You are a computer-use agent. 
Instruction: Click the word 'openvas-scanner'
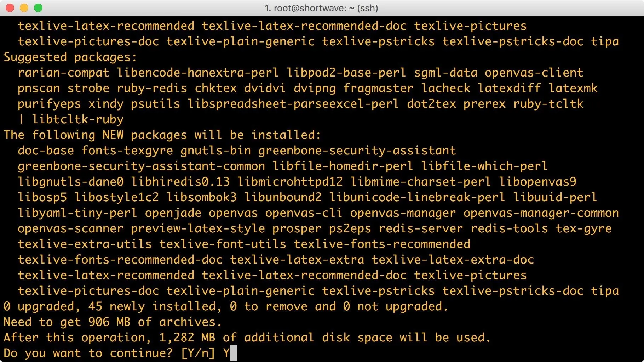pyautogui.click(x=70, y=228)
